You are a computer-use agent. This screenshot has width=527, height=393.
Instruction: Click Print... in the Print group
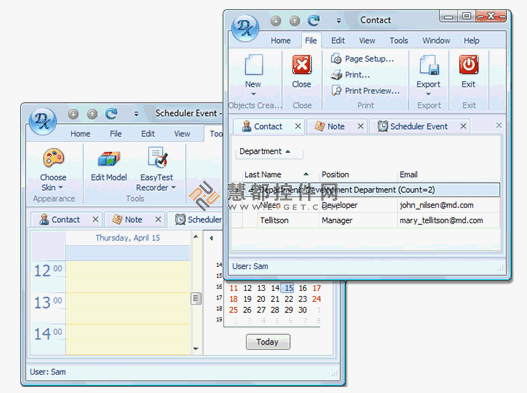click(350, 75)
